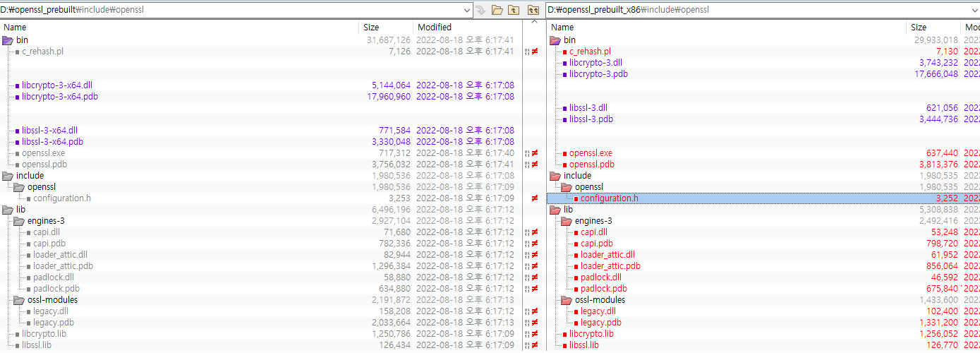Click the not-equal indicator on configuration.h row
980x353 pixels.
[x=535, y=198]
